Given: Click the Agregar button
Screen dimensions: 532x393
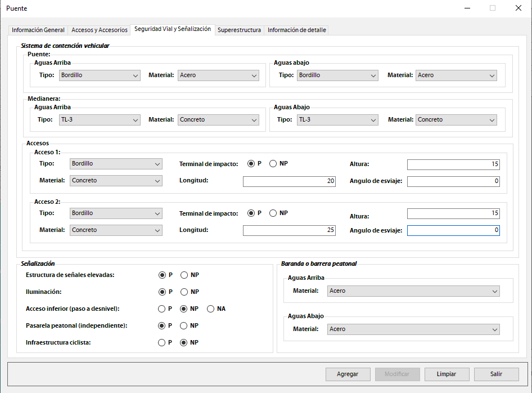Looking at the screenshot, I should pyautogui.click(x=348, y=374).
